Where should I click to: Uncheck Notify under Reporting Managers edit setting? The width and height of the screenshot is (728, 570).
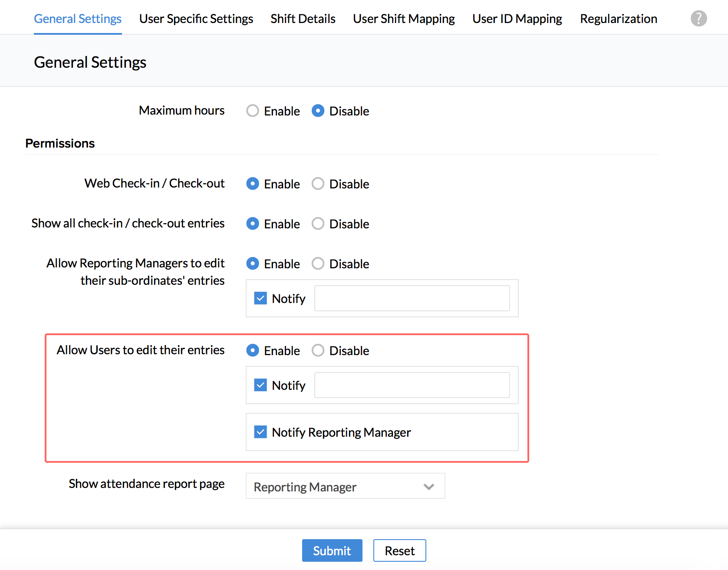[x=260, y=298]
